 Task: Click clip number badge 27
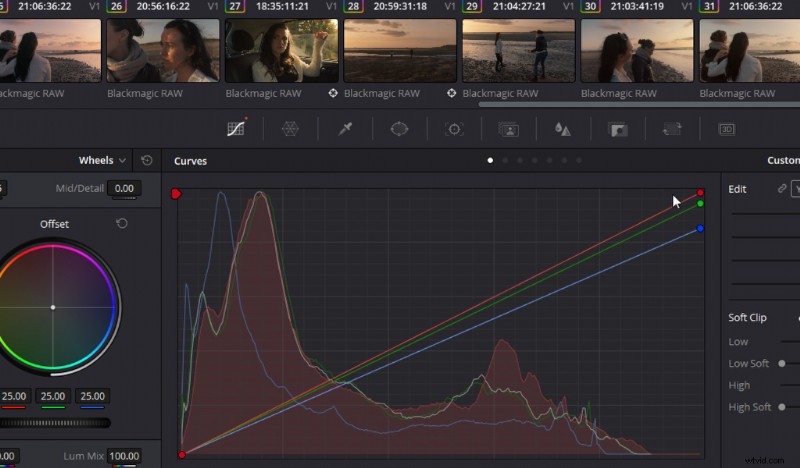(x=235, y=6)
